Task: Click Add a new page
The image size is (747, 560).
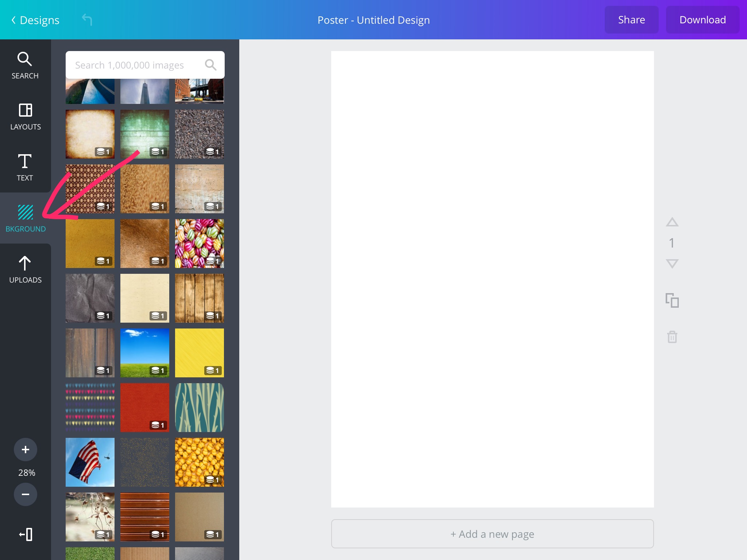Action: coord(492,534)
